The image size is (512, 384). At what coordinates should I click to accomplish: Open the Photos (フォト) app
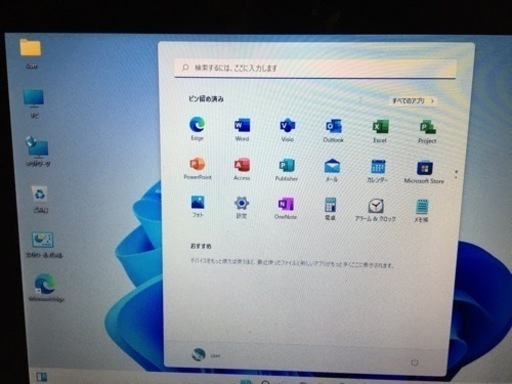198,206
